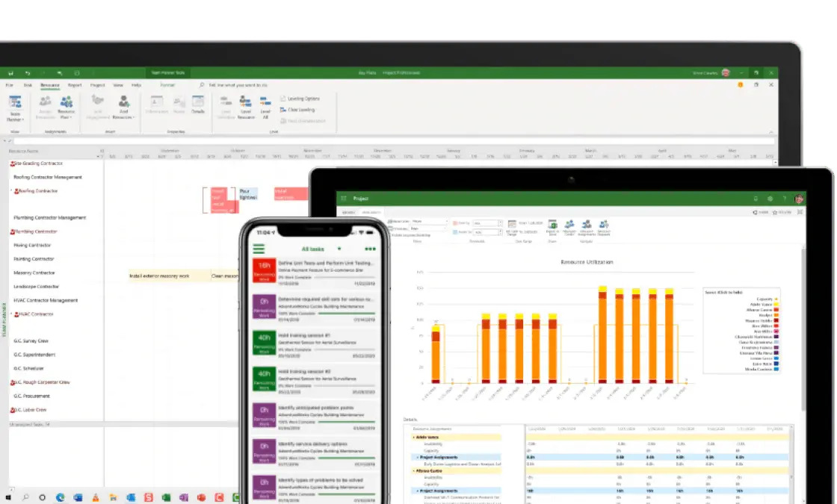Open the settings gear in the tablet Project header

pos(770,199)
